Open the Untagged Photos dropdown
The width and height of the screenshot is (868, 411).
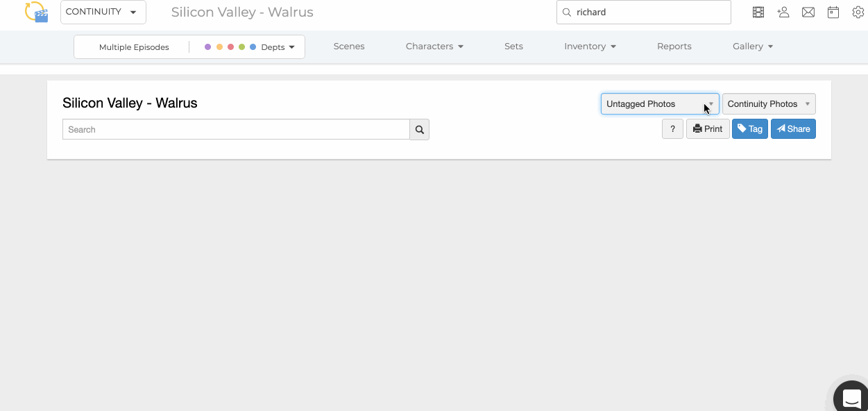(x=660, y=103)
